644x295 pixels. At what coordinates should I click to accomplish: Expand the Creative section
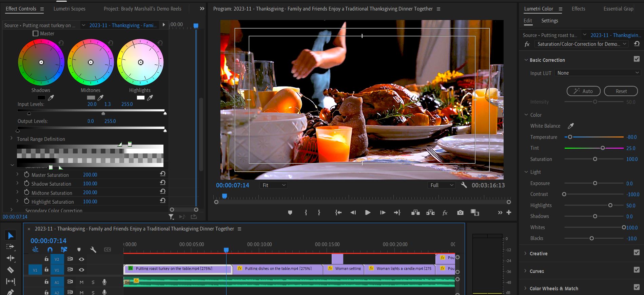(x=525, y=253)
